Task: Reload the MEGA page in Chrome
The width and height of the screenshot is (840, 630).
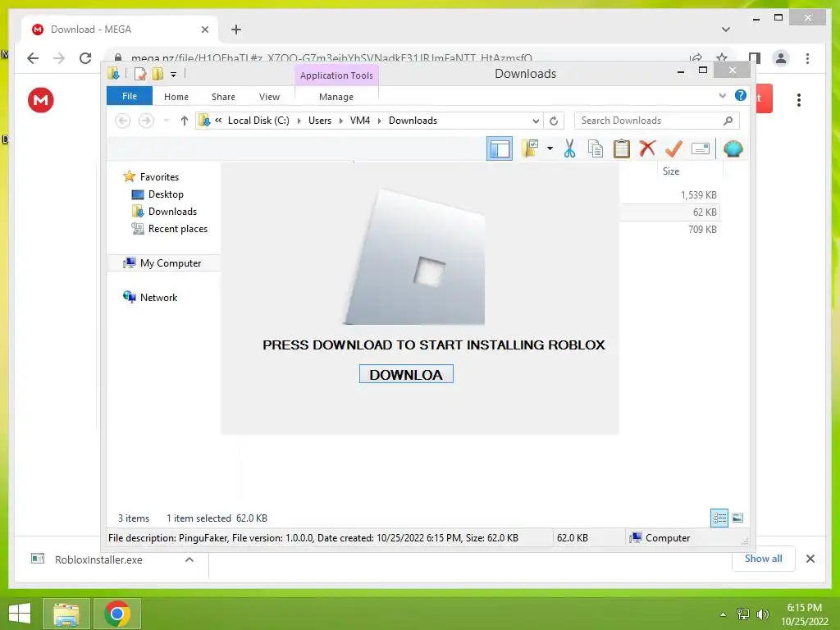Action: tap(85, 58)
